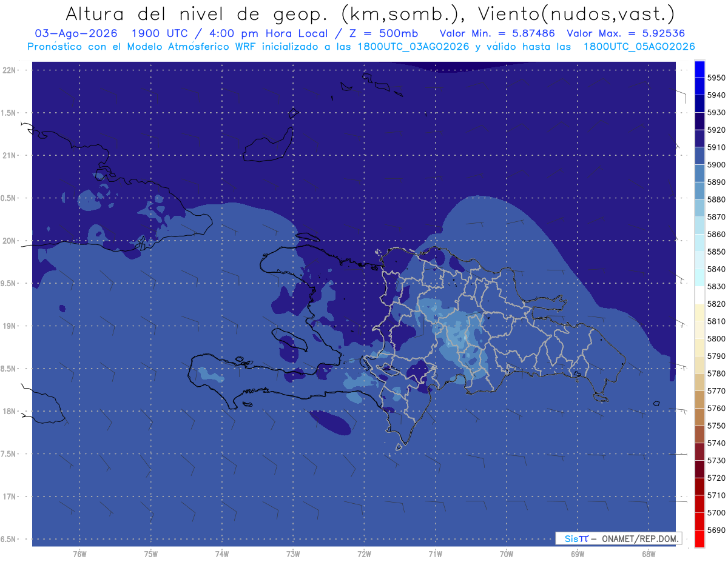
Task: Click the 5760 colorbar label
Action: (716, 408)
